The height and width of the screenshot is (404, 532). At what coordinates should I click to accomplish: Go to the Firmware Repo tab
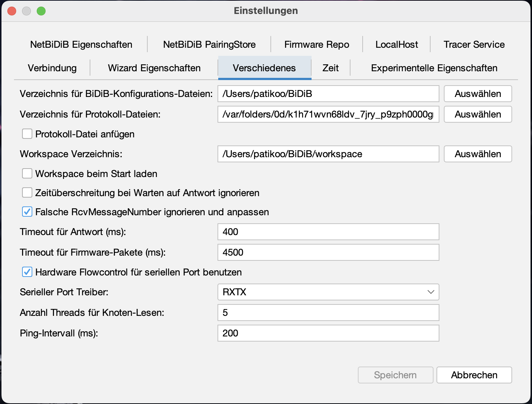[x=317, y=44]
